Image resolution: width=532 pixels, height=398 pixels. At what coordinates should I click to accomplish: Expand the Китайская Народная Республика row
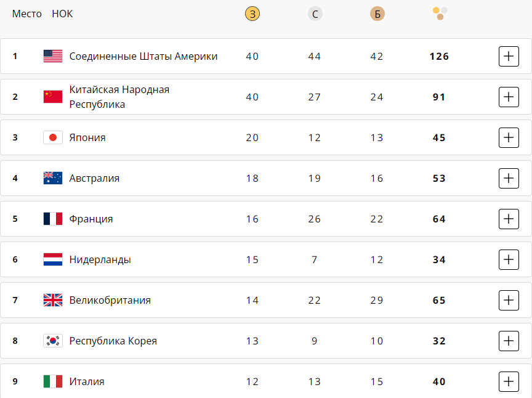click(x=509, y=97)
